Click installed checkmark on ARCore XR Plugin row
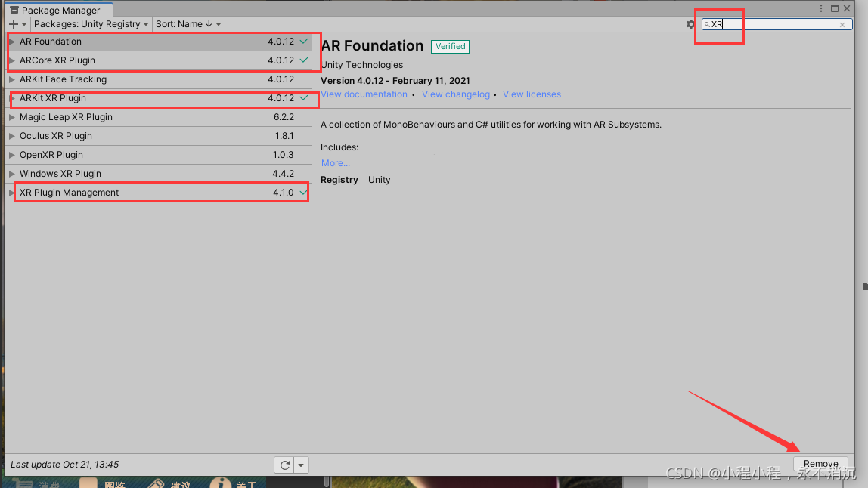Screen dimensions: 868x488 coord(303,60)
